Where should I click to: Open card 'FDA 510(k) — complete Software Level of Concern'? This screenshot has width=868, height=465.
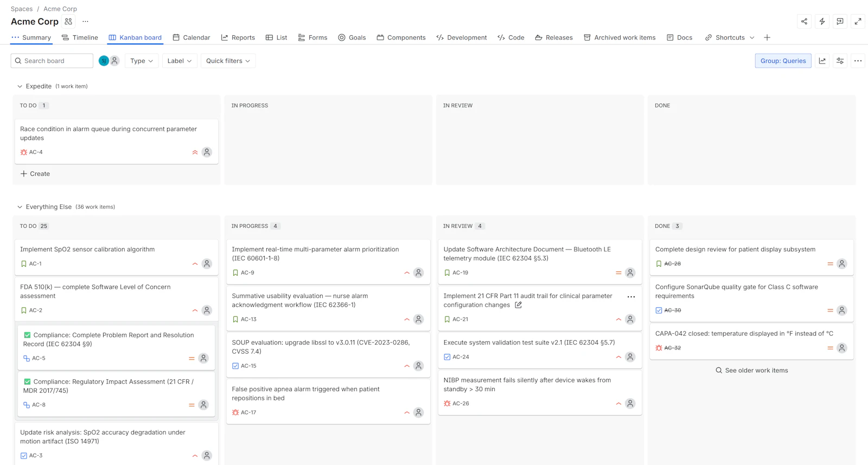[x=117, y=298]
